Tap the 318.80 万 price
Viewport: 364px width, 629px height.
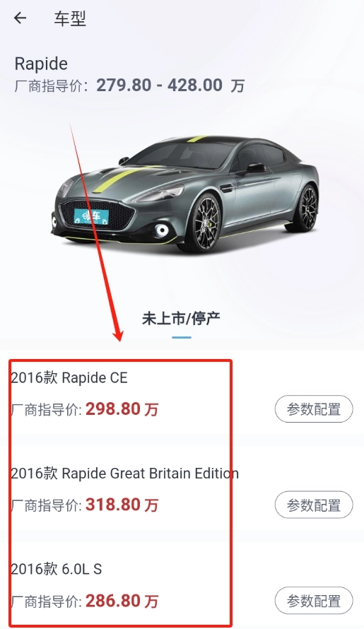(122, 505)
